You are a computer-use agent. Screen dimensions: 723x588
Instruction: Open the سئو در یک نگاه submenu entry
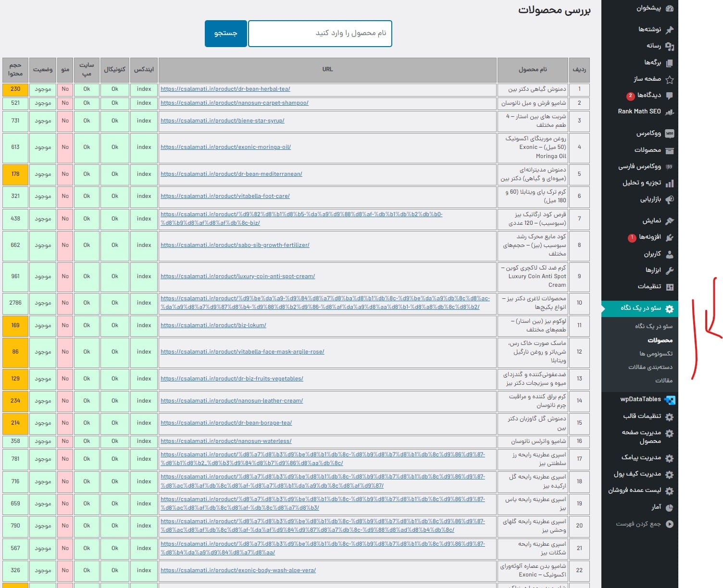(653, 326)
